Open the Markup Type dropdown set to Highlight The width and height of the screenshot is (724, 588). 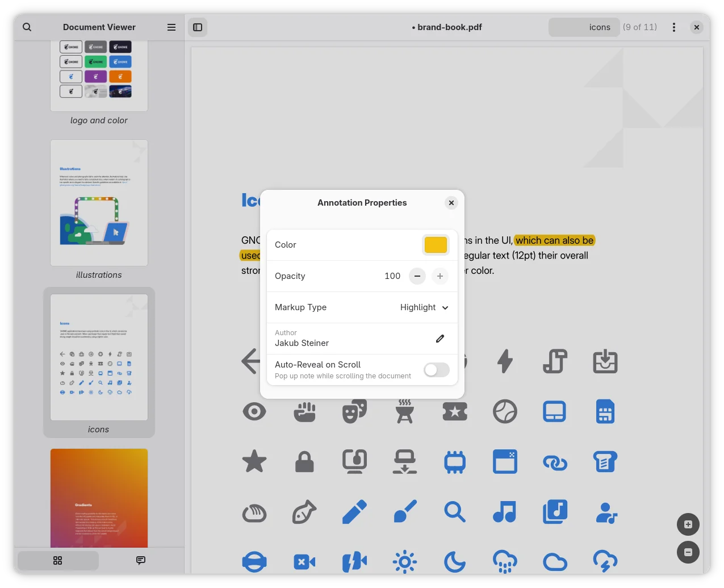(424, 307)
